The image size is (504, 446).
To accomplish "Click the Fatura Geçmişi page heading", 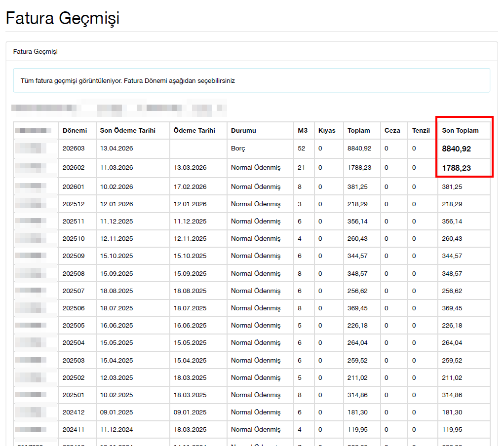I will click(63, 18).
